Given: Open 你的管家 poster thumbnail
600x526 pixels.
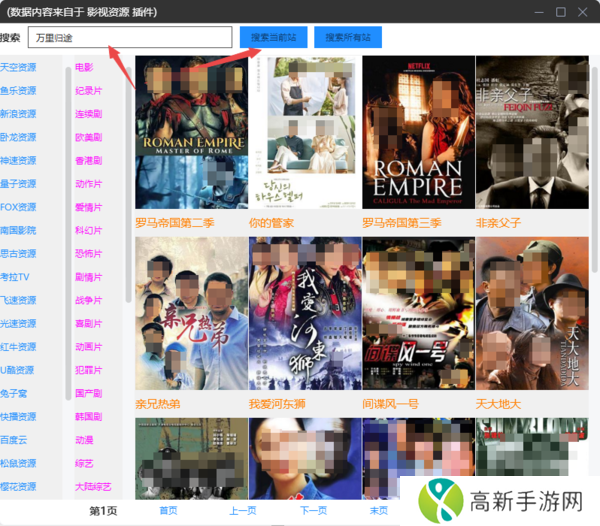Looking at the screenshot, I should (304, 133).
